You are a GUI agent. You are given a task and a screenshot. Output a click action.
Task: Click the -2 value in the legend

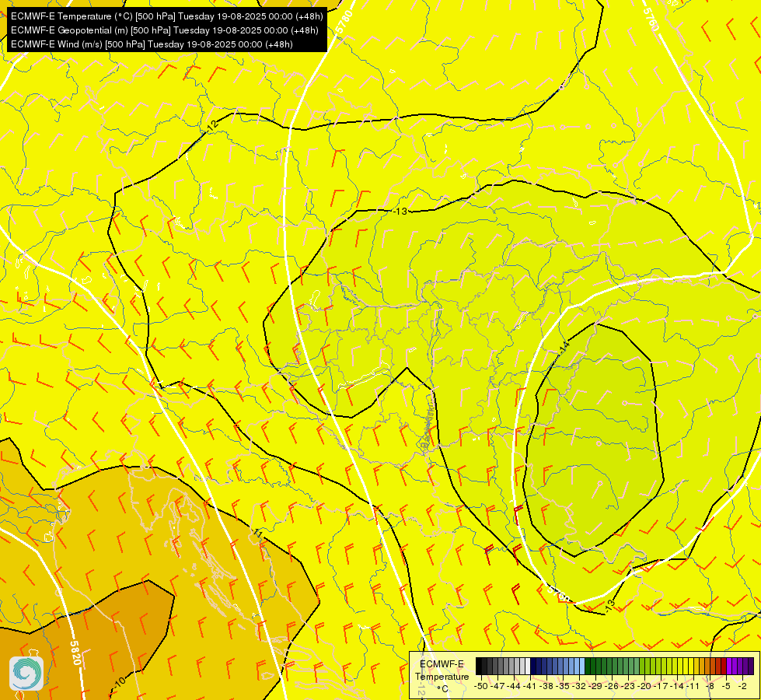742,686
